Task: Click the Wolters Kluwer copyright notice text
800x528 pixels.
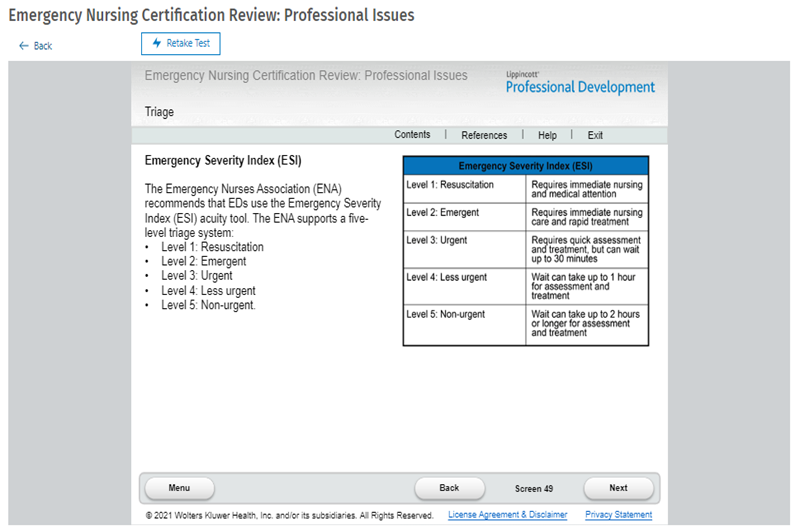Action: 289,515
